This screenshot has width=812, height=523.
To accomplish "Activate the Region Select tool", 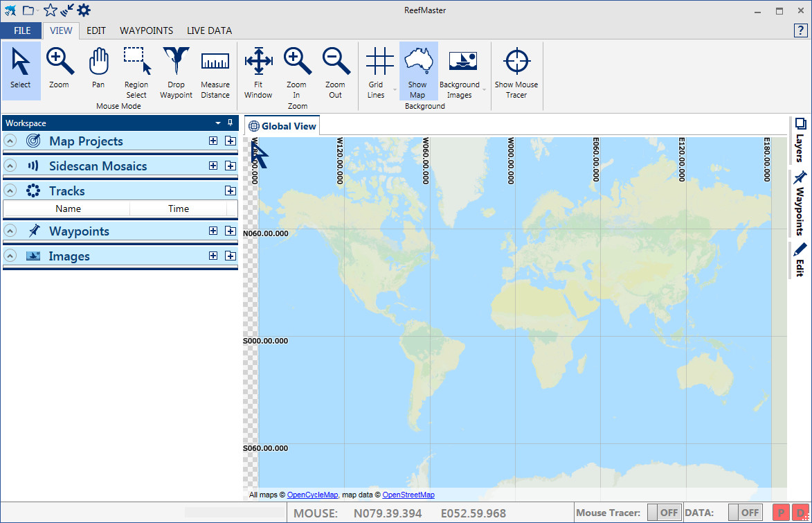I will tap(136, 67).
